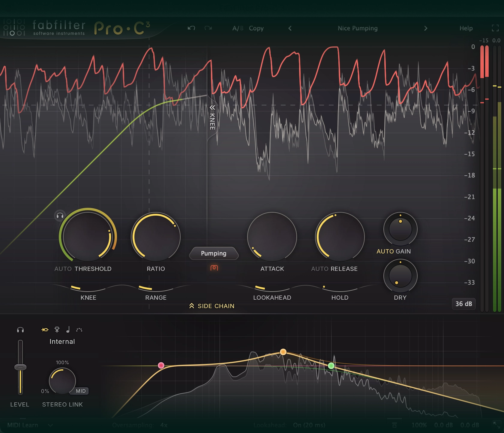Click MIDI Learn

point(22,425)
